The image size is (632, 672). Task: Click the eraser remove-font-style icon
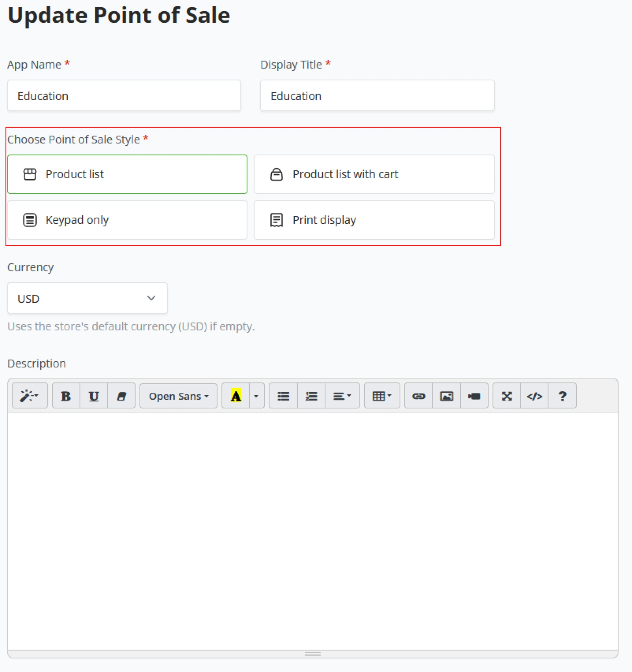tap(121, 396)
